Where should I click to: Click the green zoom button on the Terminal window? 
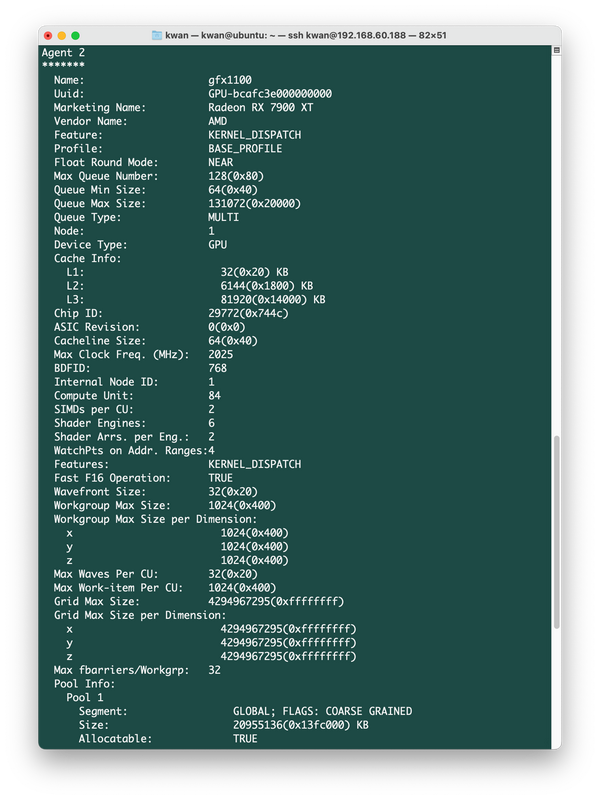point(76,33)
